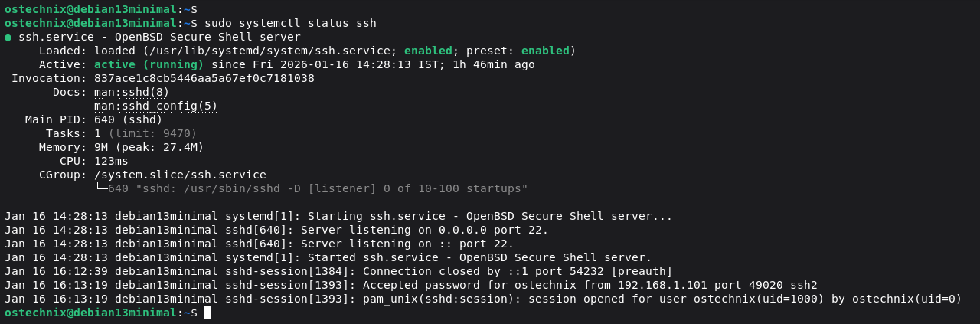
Task: Click the CGroup path /system.slice/ssh.service
Action: 180,175
